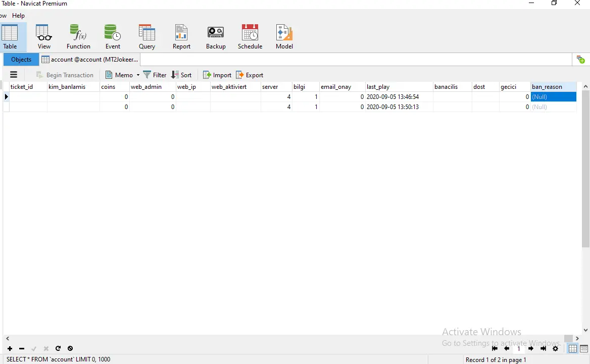This screenshot has width=590, height=364.
Task: Click the Backup toolbar icon
Action: [216, 37]
